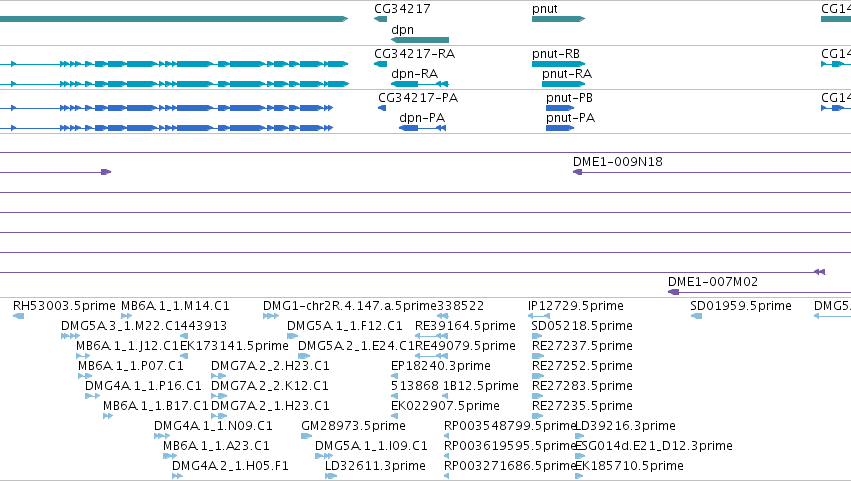The height and width of the screenshot is (481, 851).
Task: Select the RE39164.5prime EST label
Action: coord(465,326)
